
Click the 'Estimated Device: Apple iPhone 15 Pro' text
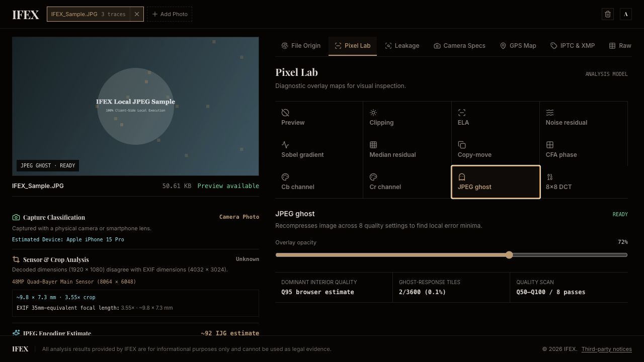click(68, 239)
